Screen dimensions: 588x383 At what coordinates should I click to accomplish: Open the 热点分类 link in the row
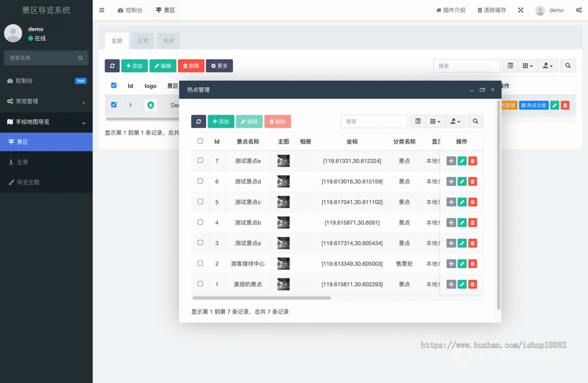(x=534, y=104)
